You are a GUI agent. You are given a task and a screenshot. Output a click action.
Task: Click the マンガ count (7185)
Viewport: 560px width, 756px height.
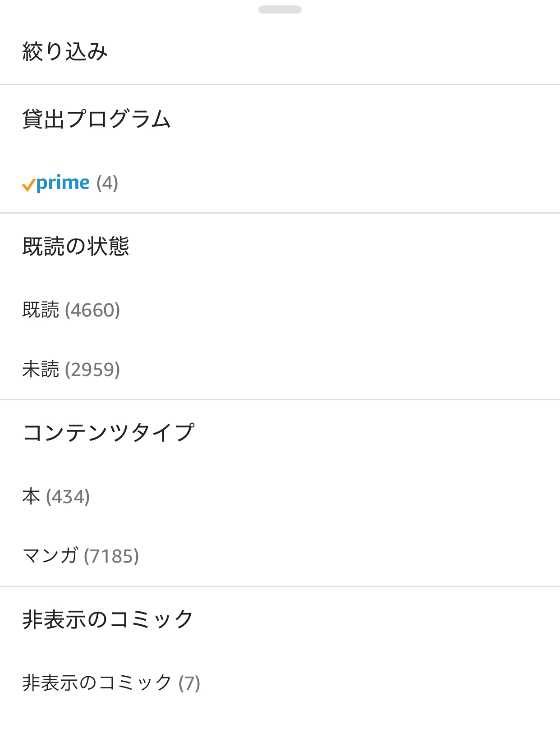pyautogui.click(x=111, y=556)
